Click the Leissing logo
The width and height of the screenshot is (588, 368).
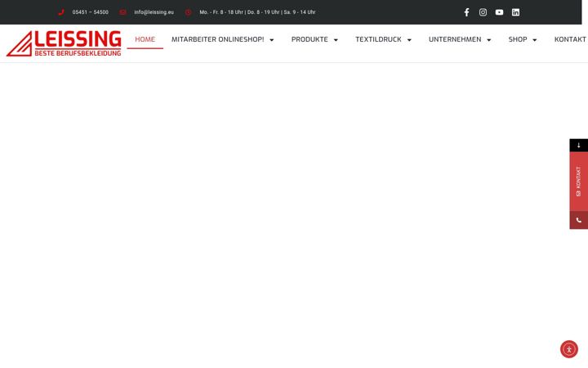coord(64,43)
